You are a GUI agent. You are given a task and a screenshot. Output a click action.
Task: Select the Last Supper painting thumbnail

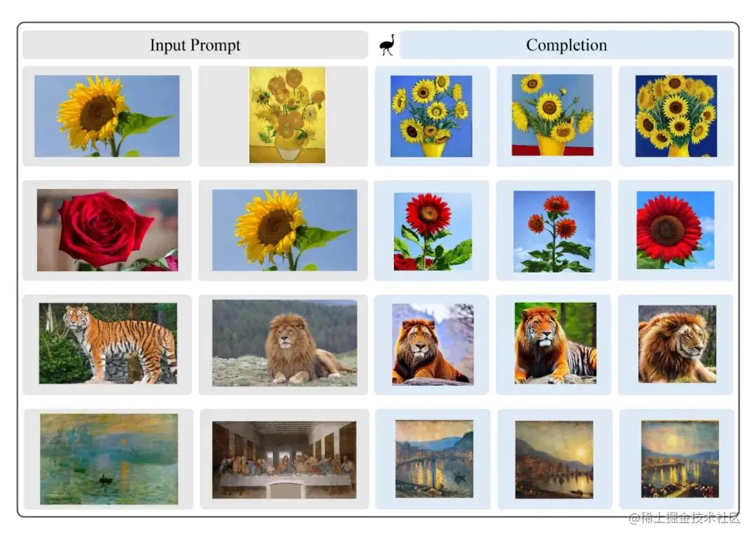coord(284,459)
